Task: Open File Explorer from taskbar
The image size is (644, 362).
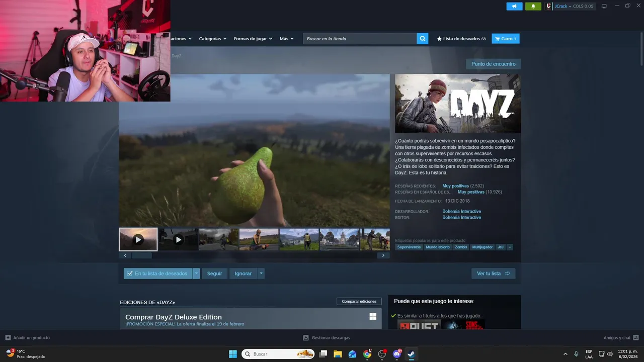Action: pyautogui.click(x=338, y=354)
